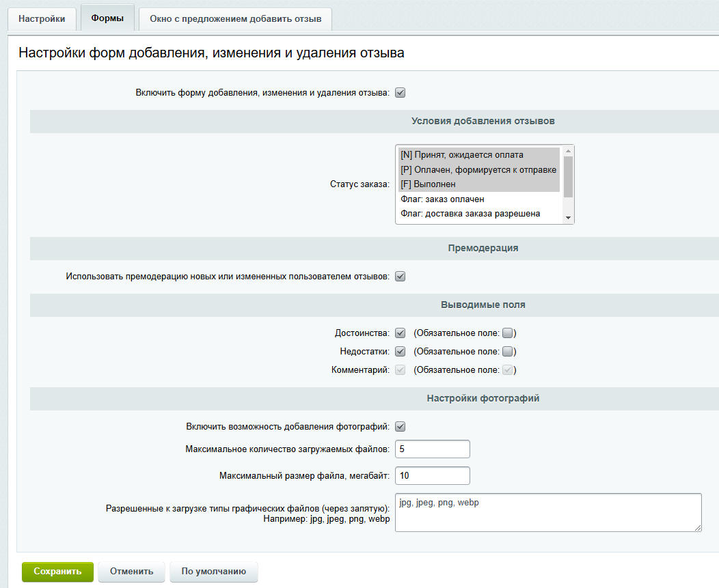
Task: Toggle the Включить форму добавления отзыва checkbox
Action: tap(401, 93)
